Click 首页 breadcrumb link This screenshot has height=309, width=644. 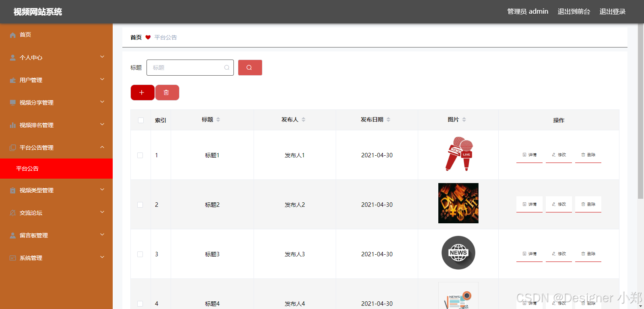tap(136, 37)
